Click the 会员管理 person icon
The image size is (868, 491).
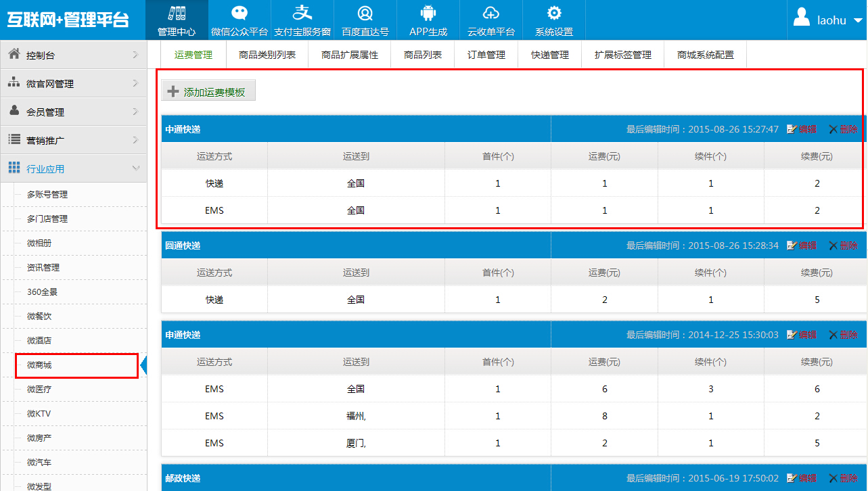(14, 111)
